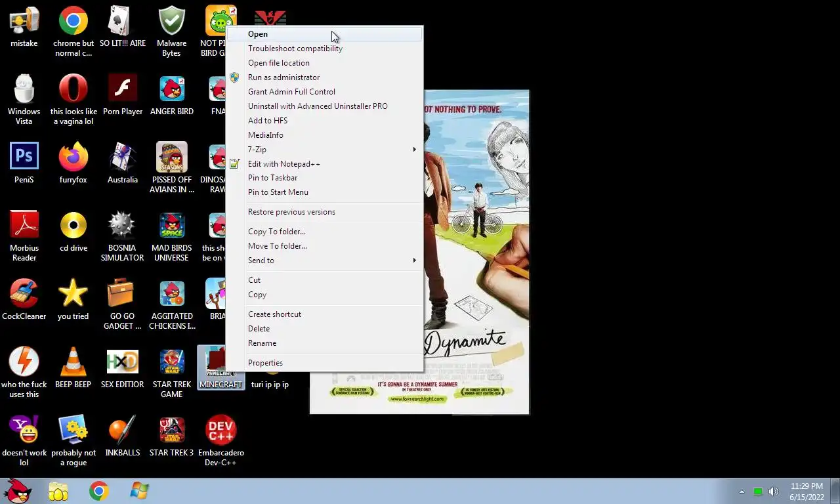Screen dimensions: 840x504
Task: Choose Pin to Start Menu
Action: pos(324,192)
